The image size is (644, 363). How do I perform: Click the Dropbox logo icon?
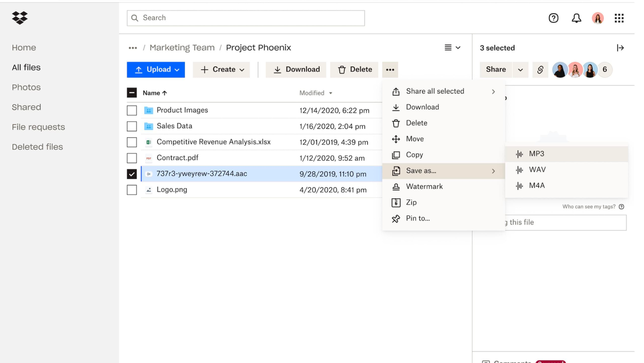(x=20, y=18)
